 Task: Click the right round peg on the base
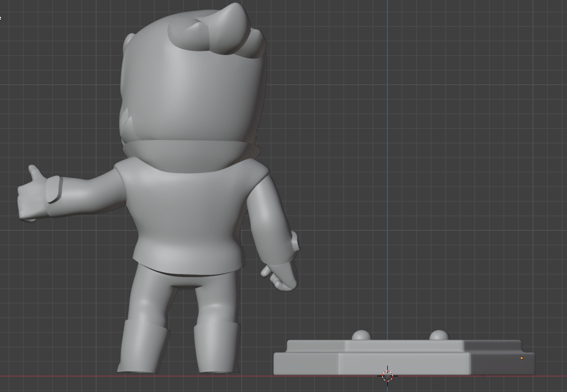click(x=439, y=335)
